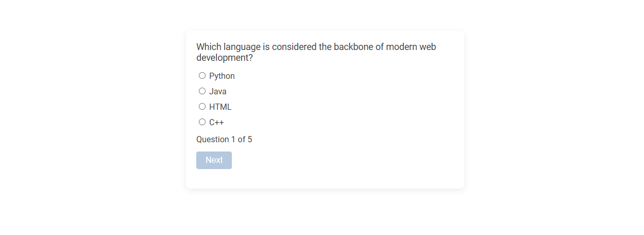The width and height of the screenshot is (644, 235).
Task: Click the "Question 1 of 5" progress text
Action: tap(224, 140)
